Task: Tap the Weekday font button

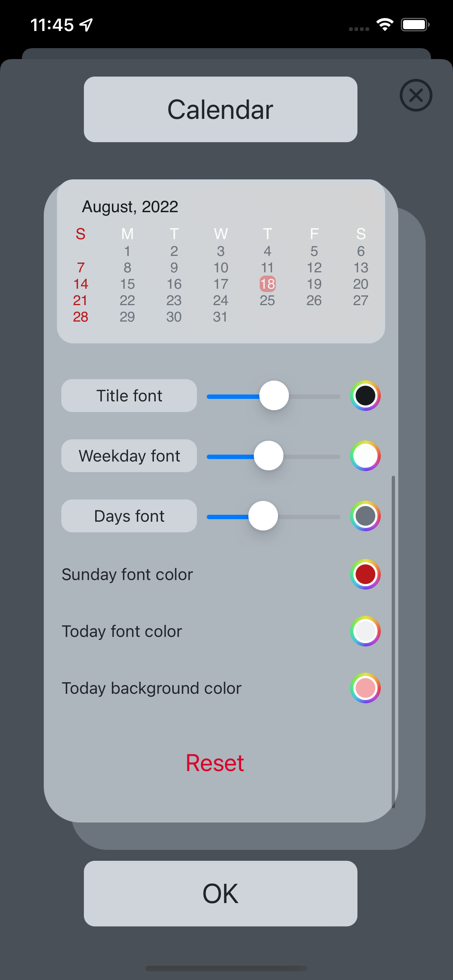Action: [129, 455]
